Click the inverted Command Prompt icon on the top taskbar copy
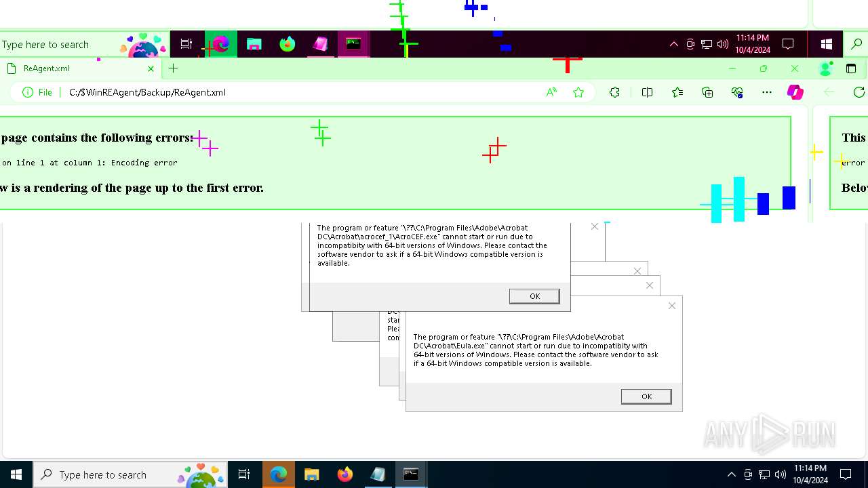The width and height of the screenshot is (868, 488). (x=353, y=44)
